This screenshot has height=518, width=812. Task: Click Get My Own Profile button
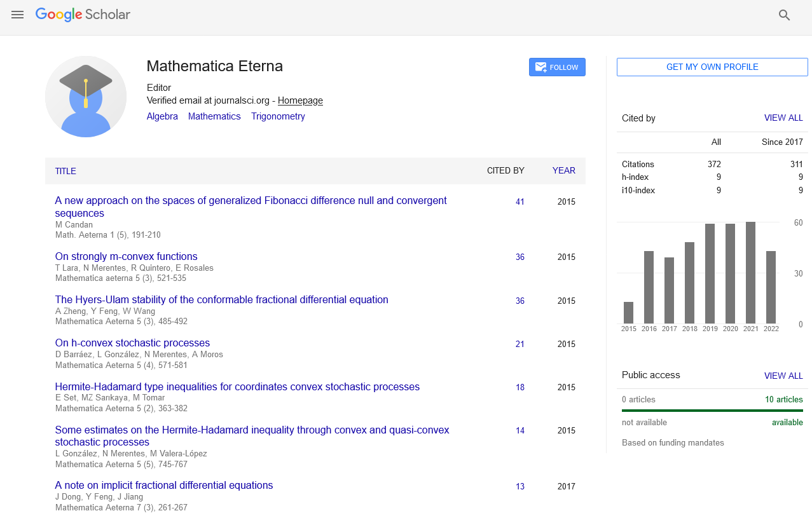point(712,67)
